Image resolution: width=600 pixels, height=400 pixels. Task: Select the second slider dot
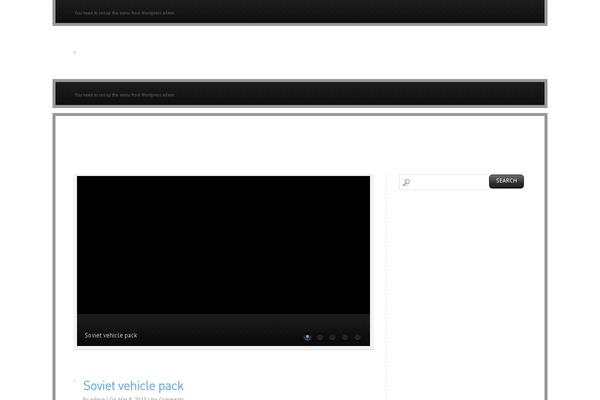pyautogui.click(x=320, y=337)
